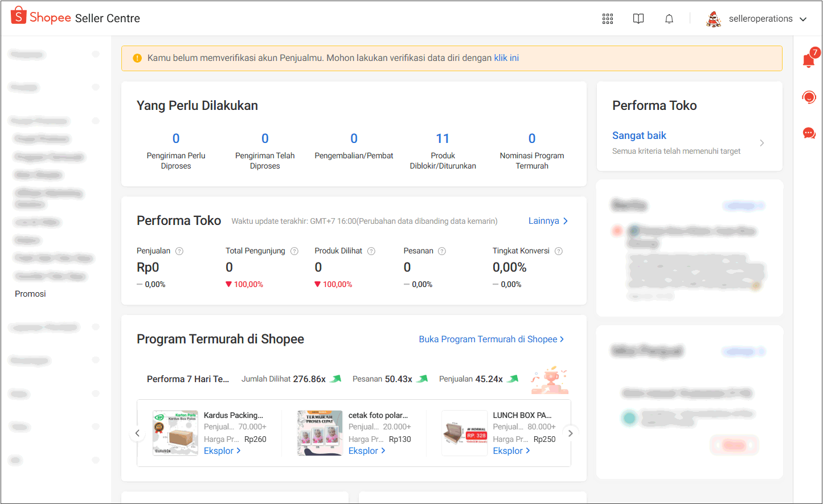
Task: Click the notification bell in header
Action: tap(669, 19)
